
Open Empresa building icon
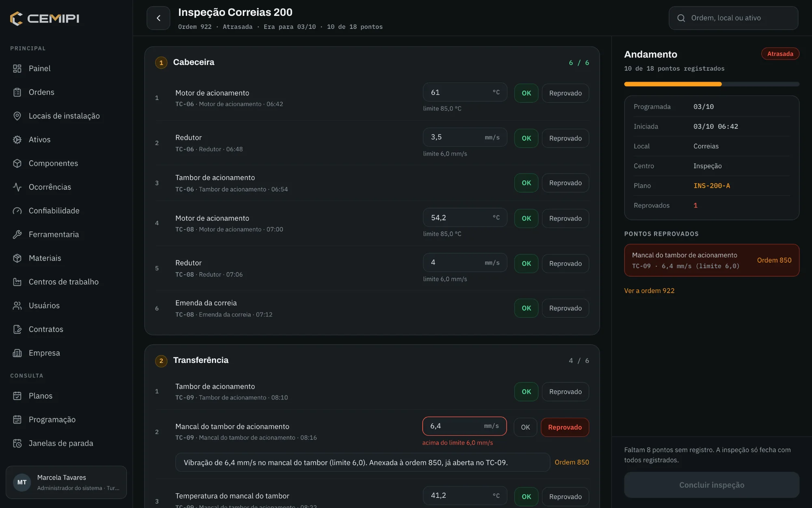(17, 353)
